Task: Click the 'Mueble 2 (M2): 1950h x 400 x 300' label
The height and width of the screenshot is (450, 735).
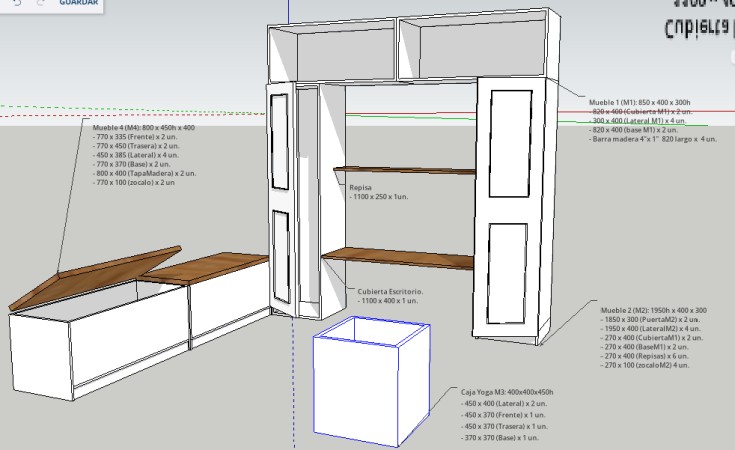Action: 654,310
